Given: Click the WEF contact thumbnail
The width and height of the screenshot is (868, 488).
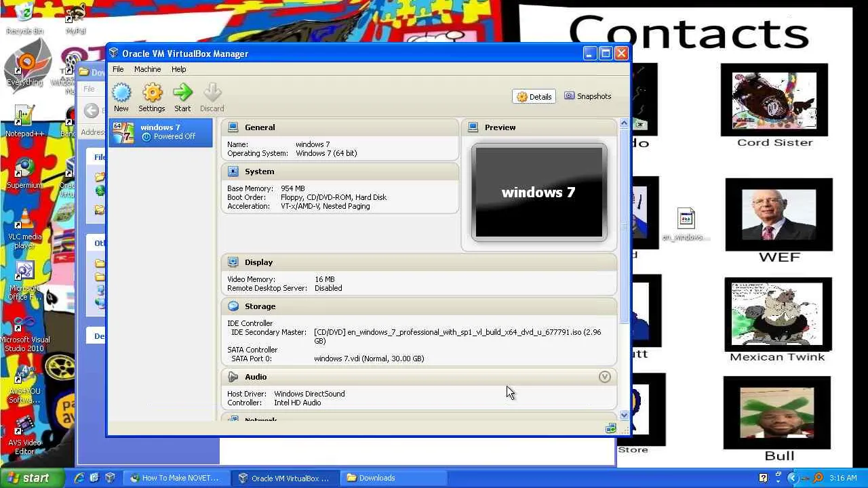Looking at the screenshot, I should (778, 215).
